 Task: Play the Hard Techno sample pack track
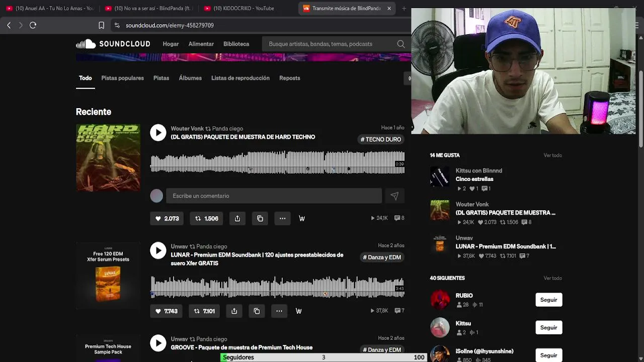[158, 133]
